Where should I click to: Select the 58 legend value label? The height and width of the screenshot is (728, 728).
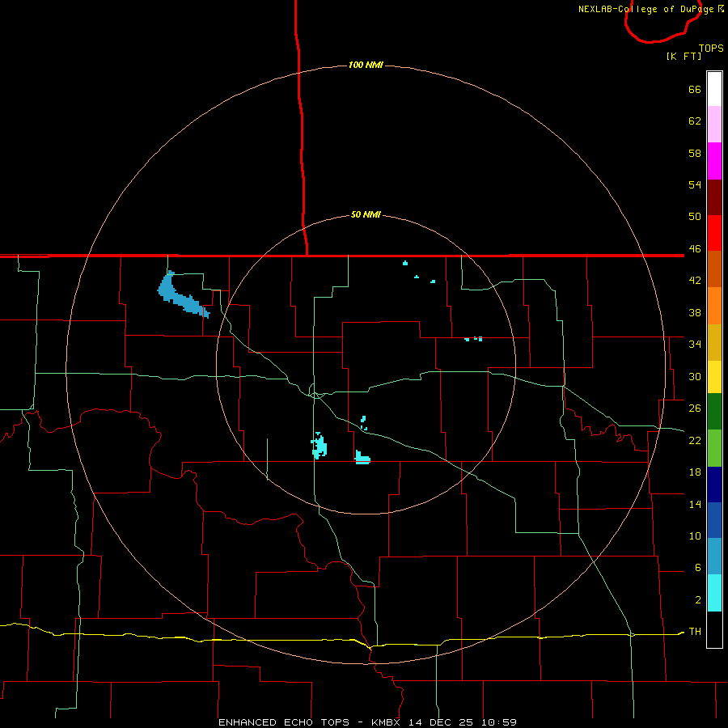[x=695, y=153]
